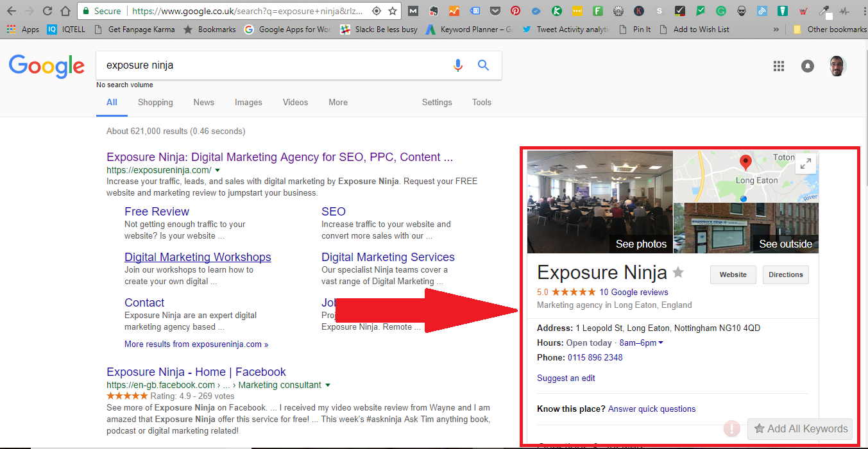
Task: Click the green Secure padlock icon
Action: tap(87, 11)
